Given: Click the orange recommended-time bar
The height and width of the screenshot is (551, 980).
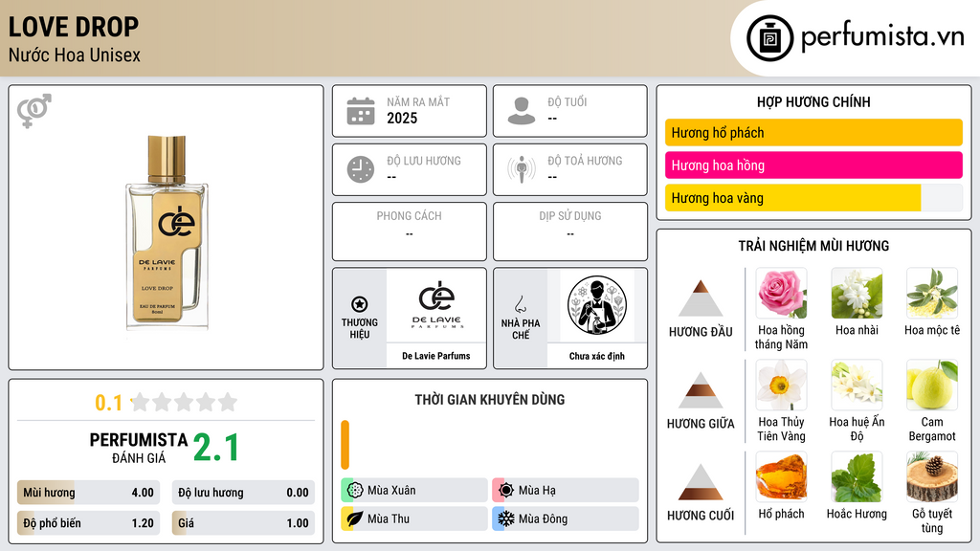Looking at the screenshot, I should tap(345, 445).
